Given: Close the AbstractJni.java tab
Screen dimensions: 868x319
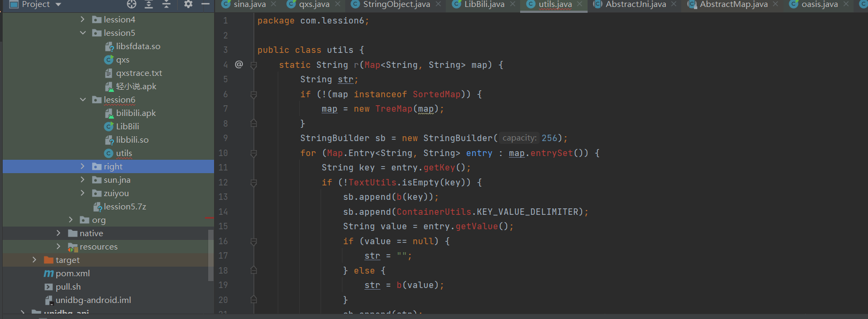Looking at the screenshot, I should click(x=674, y=4).
